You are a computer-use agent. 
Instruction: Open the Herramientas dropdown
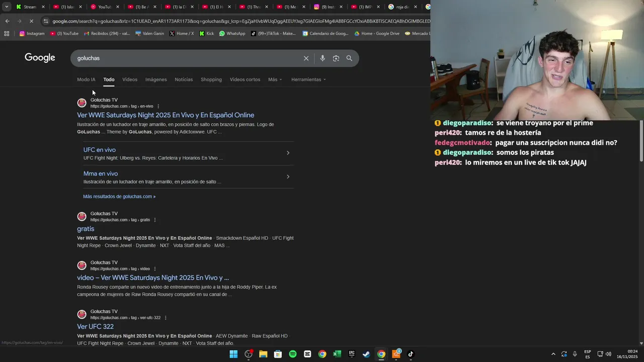[x=308, y=79]
